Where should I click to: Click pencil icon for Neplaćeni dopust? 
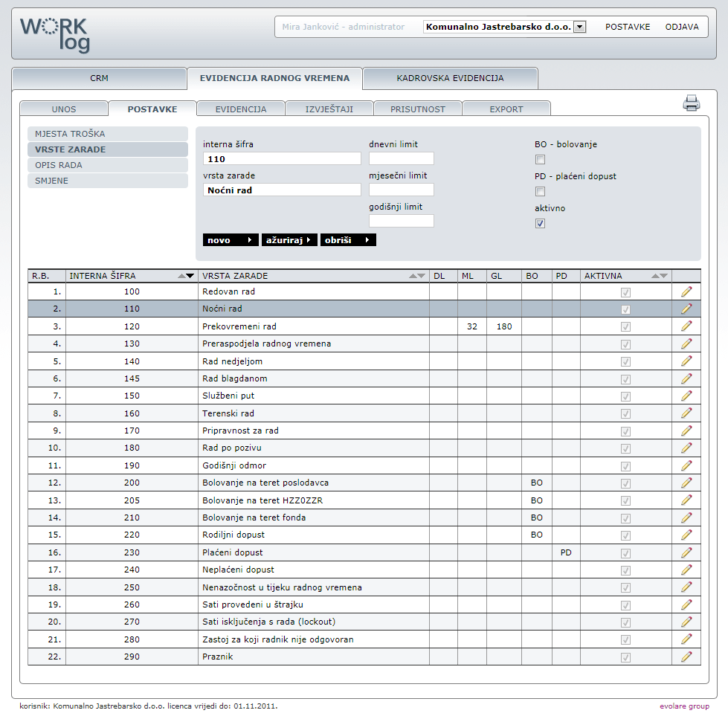coord(686,570)
